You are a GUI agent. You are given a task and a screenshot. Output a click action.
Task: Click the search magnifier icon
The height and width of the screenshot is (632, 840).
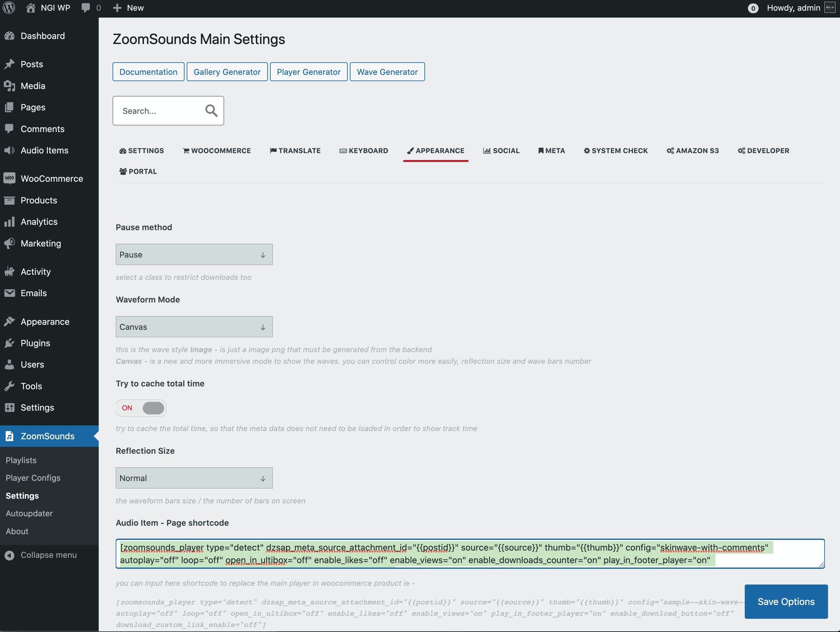[x=211, y=111]
